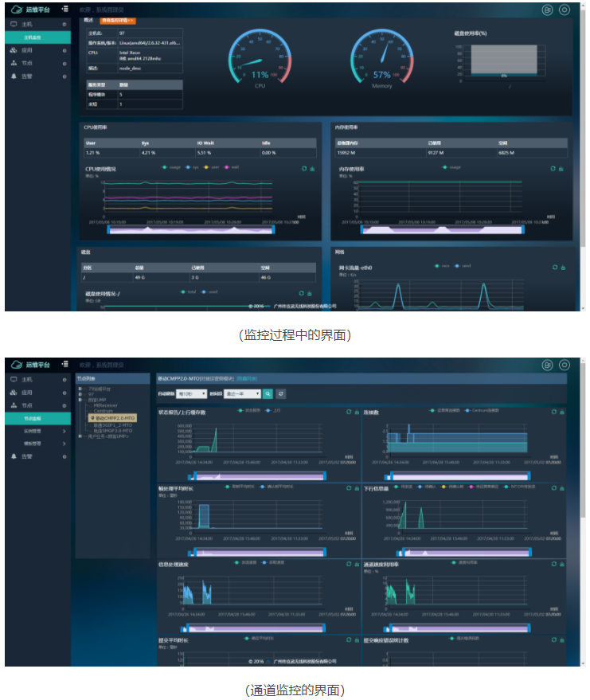Collapse the UMP parent tree node above MtReceiver
The image size is (590, 700).
[x=80, y=400]
